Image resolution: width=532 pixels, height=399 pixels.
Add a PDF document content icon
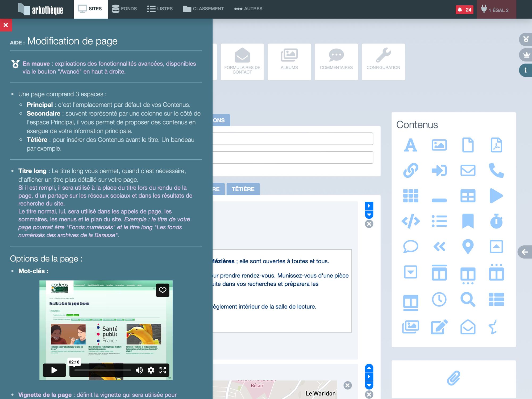tap(496, 145)
